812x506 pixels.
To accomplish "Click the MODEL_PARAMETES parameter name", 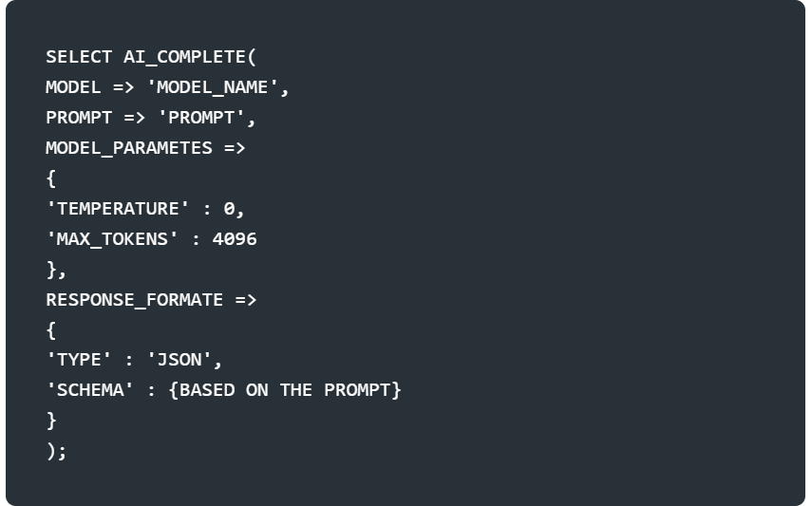I will [x=129, y=148].
